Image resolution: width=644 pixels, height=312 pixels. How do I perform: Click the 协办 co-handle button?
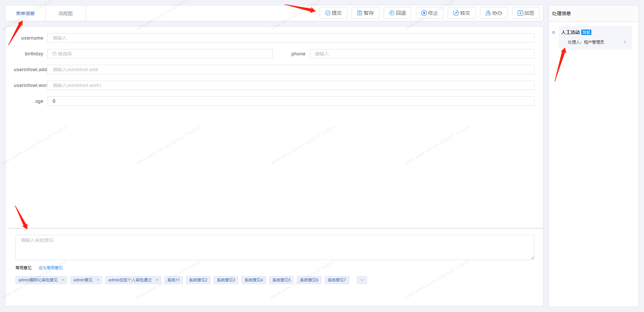coord(493,13)
